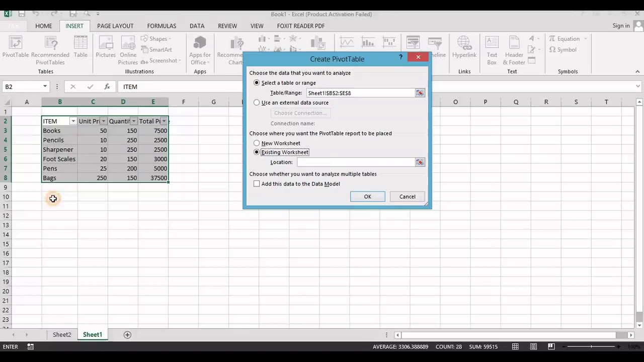Screen dimensions: 644x362
Task: Open the Quantity column filter dropdown
Action: click(133, 121)
